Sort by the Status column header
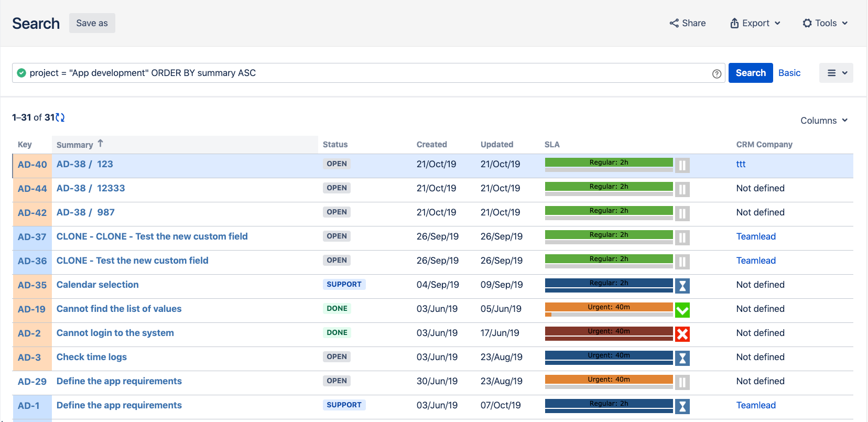 pyautogui.click(x=335, y=145)
